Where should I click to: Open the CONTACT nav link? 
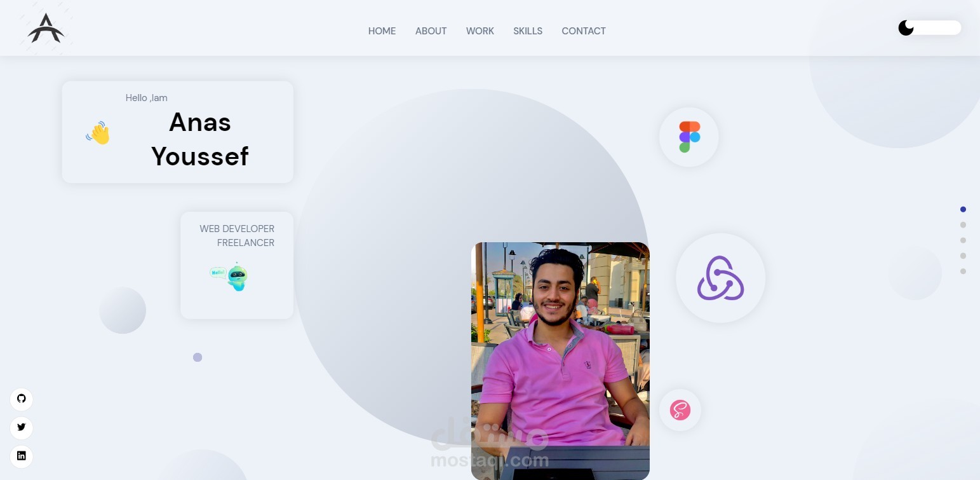(584, 31)
